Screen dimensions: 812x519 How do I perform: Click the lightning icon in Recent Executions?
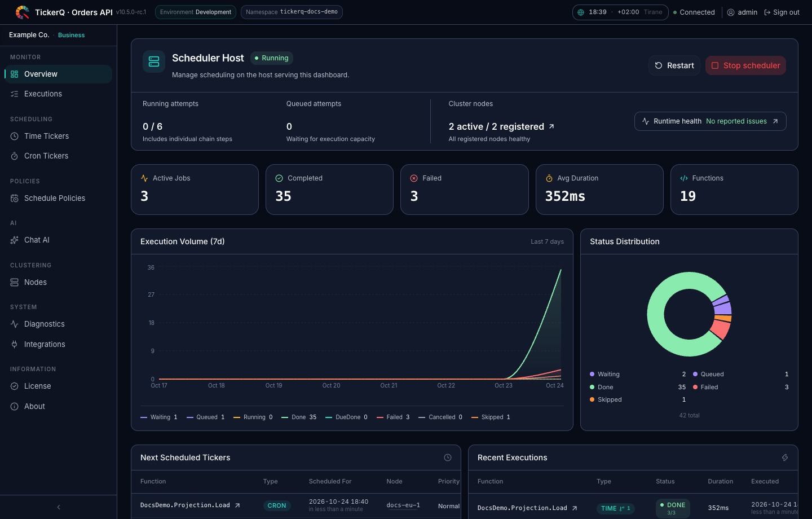785,458
